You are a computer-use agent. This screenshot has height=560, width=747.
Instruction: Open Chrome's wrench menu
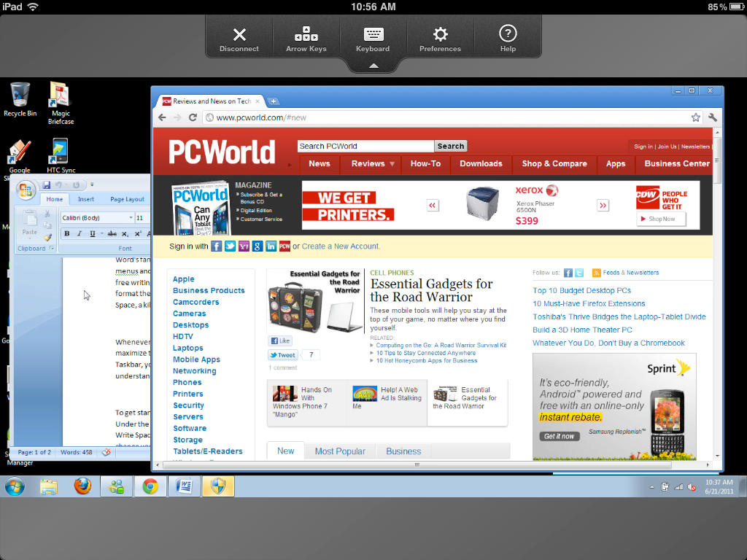(x=713, y=117)
